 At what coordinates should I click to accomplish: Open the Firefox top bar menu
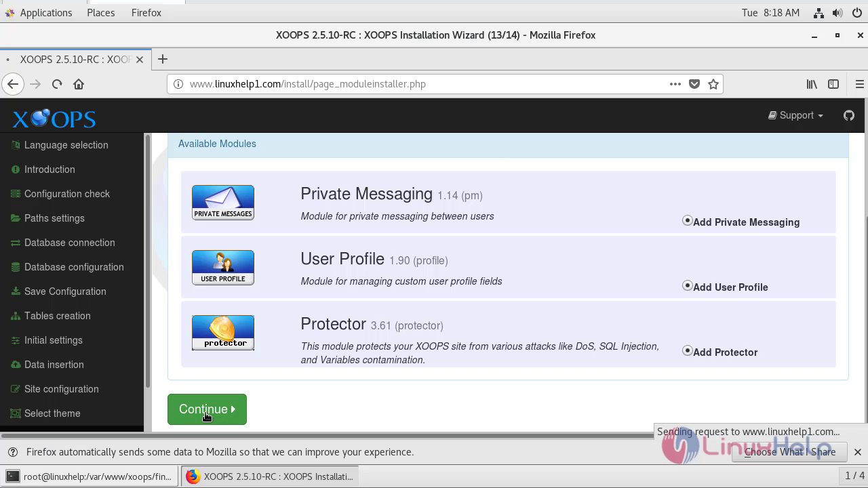[x=146, y=13]
